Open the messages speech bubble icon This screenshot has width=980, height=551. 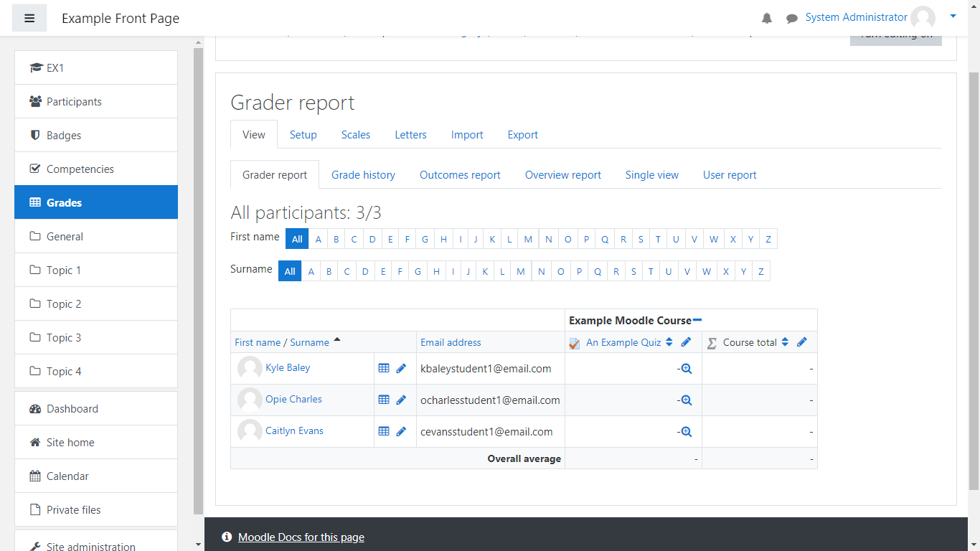[791, 18]
